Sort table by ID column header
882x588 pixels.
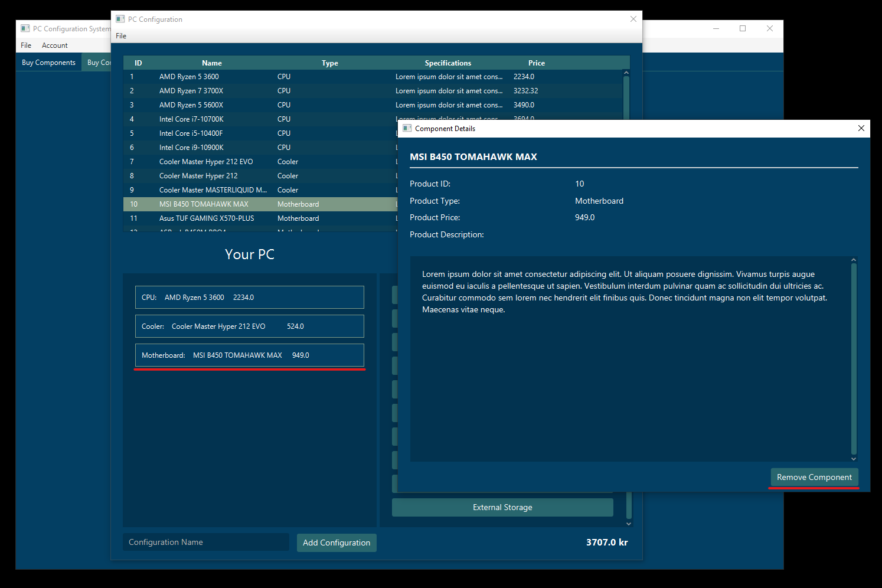[138, 63]
